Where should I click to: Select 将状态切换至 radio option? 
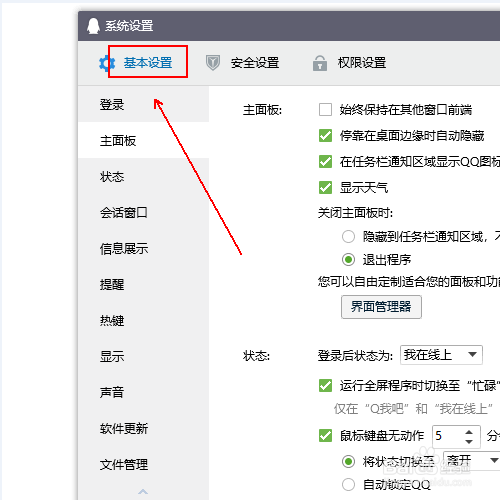(x=348, y=462)
